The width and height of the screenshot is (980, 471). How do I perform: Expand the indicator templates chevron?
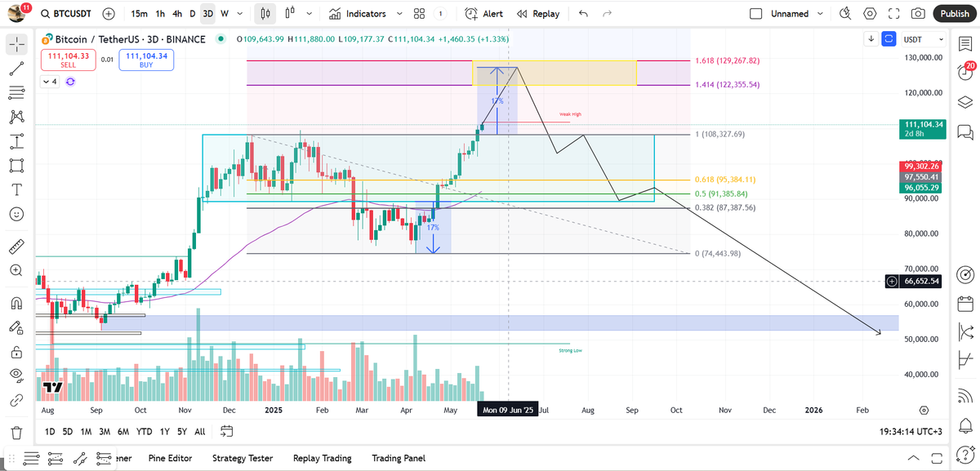(x=399, y=14)
